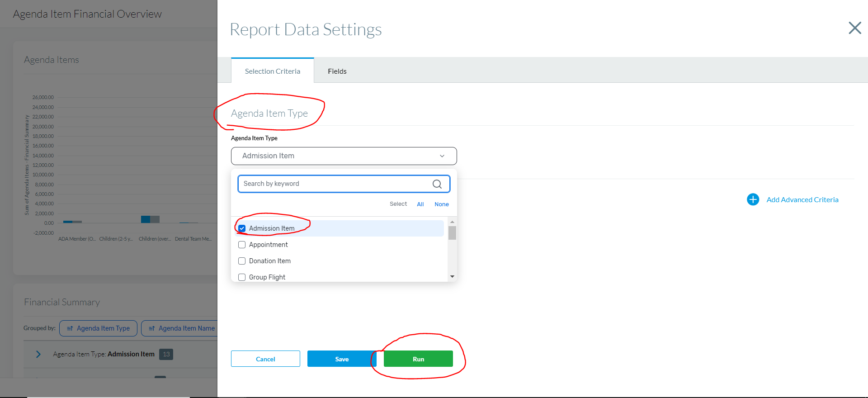Click the sort icon on Agenda Item Type chip

[x=70, y=328]
